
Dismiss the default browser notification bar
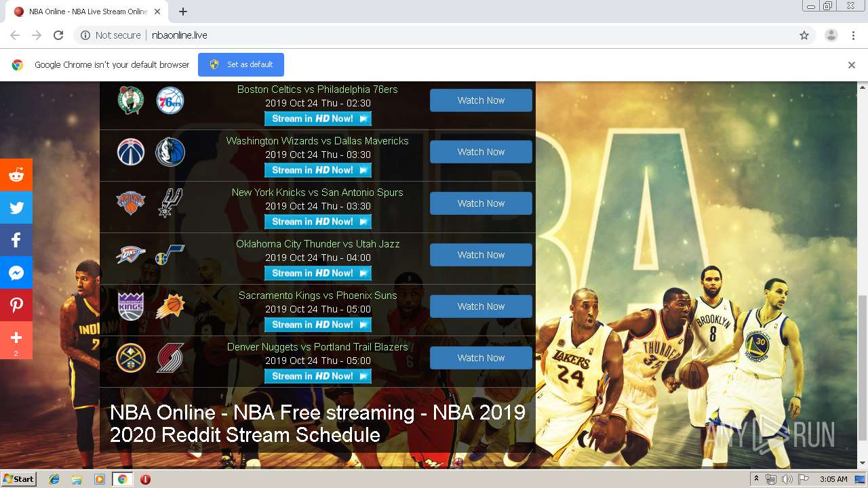[x=852, y=65]
